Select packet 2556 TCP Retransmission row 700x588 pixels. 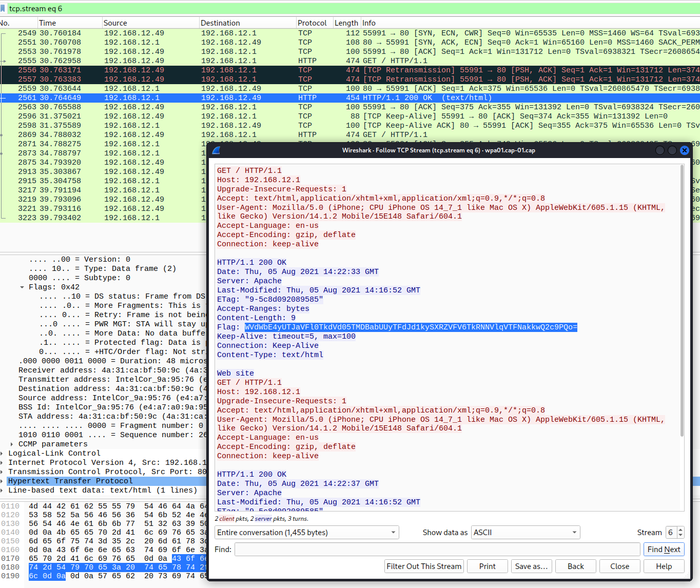tap(103, 70)
